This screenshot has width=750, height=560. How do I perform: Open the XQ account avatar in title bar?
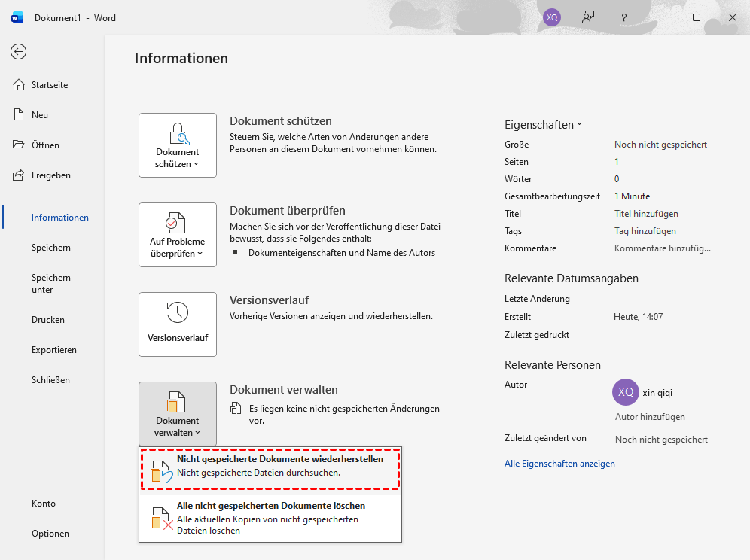[x=552, y=17]
